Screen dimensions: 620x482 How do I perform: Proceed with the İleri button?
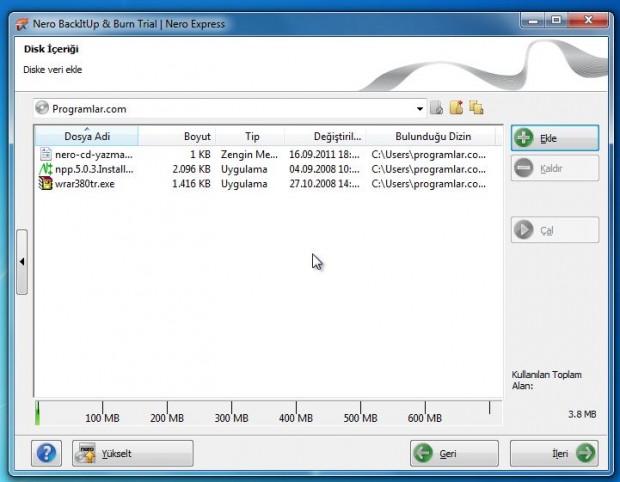tap(554, 453)
